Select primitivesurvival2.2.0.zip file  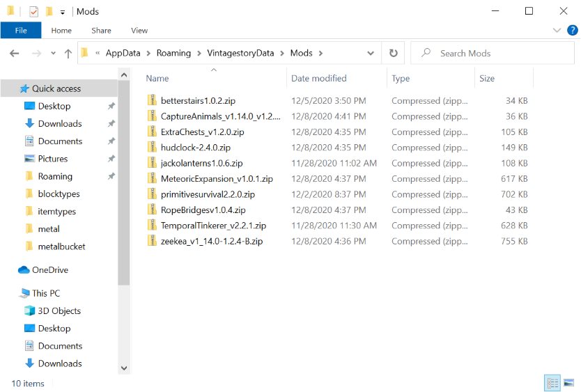208,194
